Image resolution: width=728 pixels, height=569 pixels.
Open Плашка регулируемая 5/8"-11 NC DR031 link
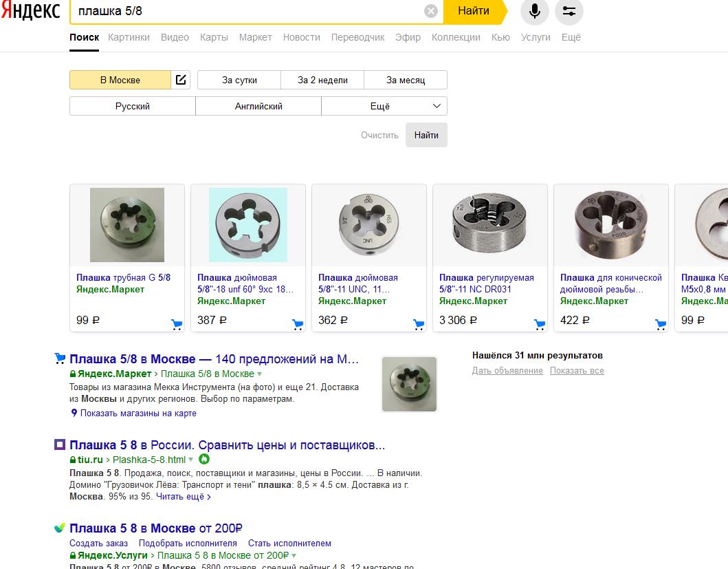coord(487,283)
